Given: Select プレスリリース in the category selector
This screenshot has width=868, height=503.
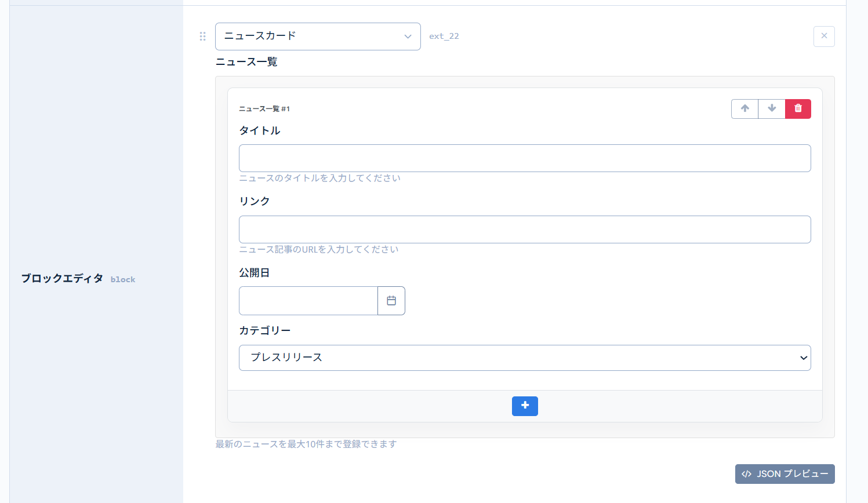Looking at the screenshot, I should click(x=525, y=358).
